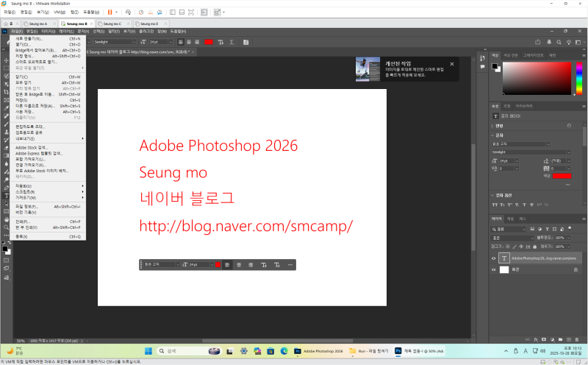Click the add layer mask icon
Viewport: 588px width, 365px height.
point(544,339)
